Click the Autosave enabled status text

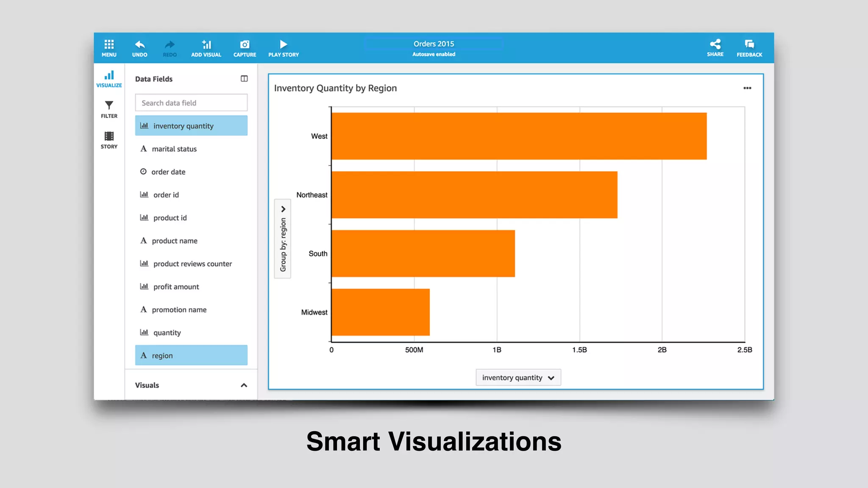434,54
